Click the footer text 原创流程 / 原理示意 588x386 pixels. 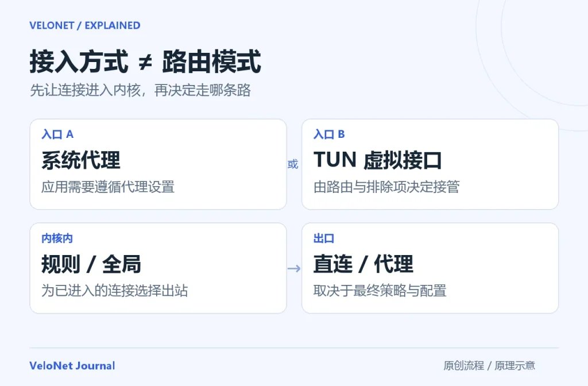click(489, 366)
